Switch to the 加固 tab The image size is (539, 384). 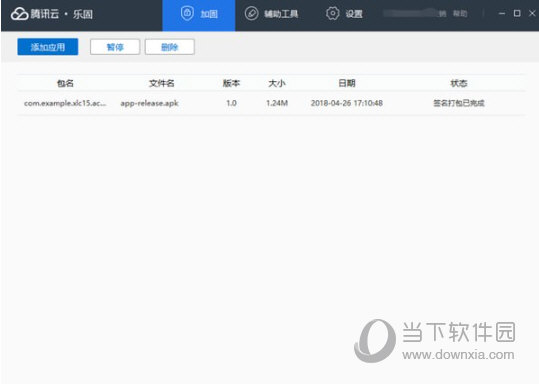[x=199, y=15]
